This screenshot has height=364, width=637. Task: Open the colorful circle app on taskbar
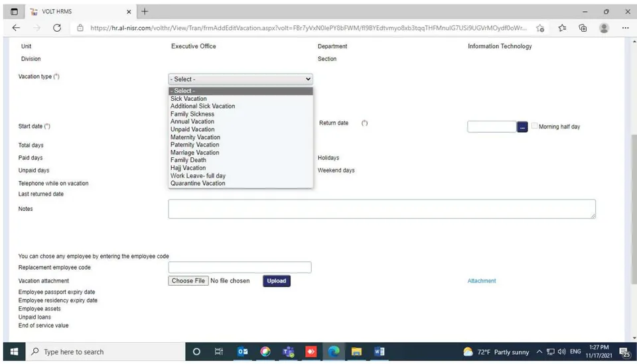pos(265,351)
